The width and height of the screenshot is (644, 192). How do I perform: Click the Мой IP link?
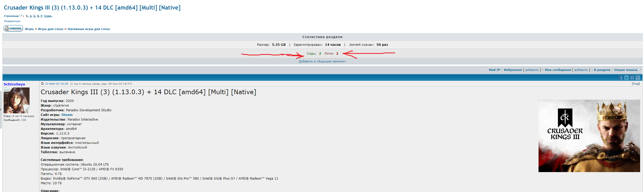pyautogui.click(x=494, y=70)
